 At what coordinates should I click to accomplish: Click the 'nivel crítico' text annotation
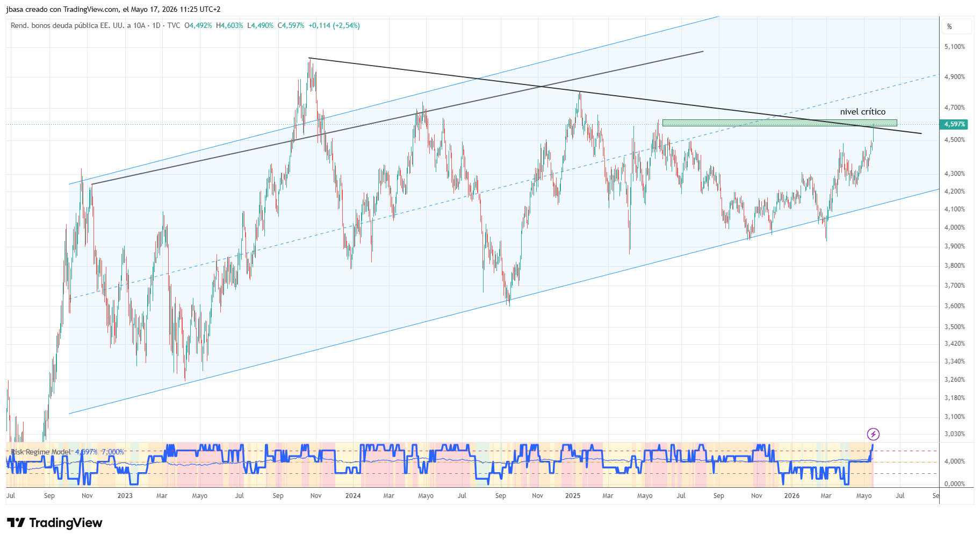pyautogui.click(x=863, y=112)
